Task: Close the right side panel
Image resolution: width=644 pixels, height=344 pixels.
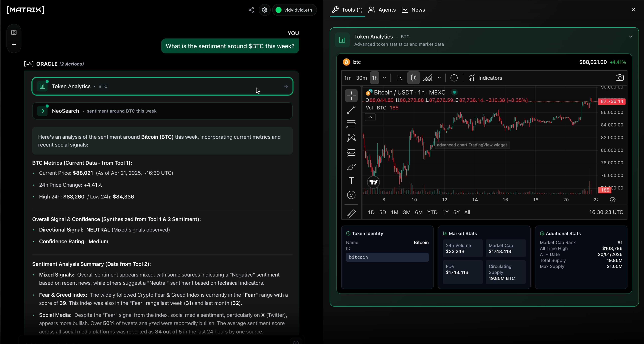Action: pyautogui.click(x=633, y=10)
